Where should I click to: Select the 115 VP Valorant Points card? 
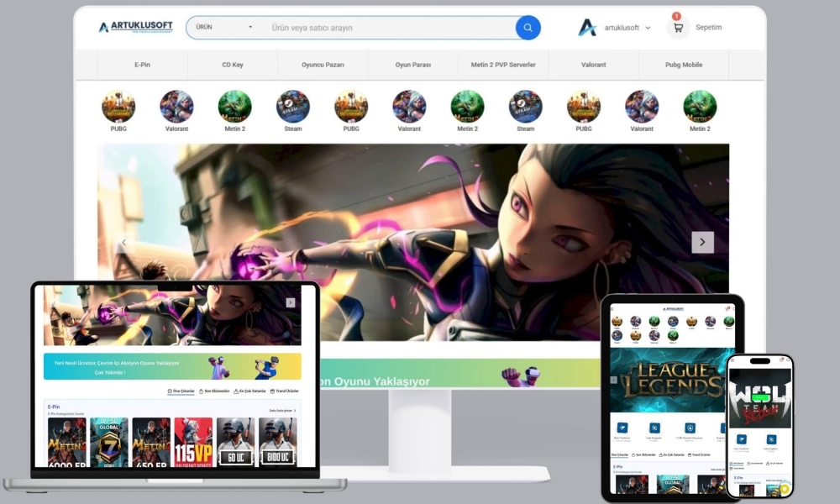(x=193, y=443)
